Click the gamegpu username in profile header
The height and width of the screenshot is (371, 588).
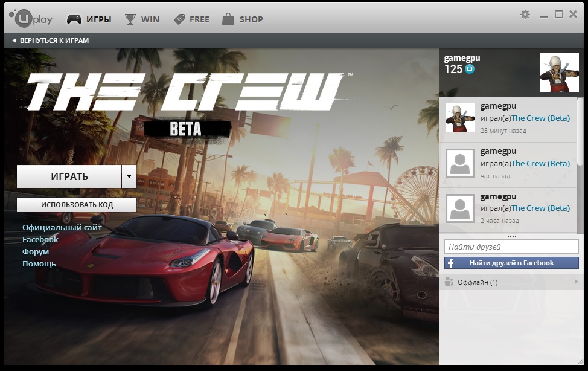(462, 58)
